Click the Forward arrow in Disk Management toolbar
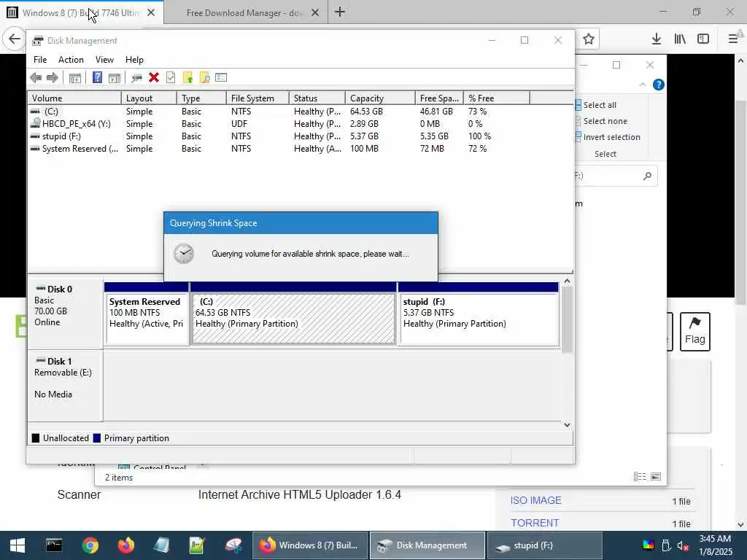747x560 pixels. [x=53, y=77]
